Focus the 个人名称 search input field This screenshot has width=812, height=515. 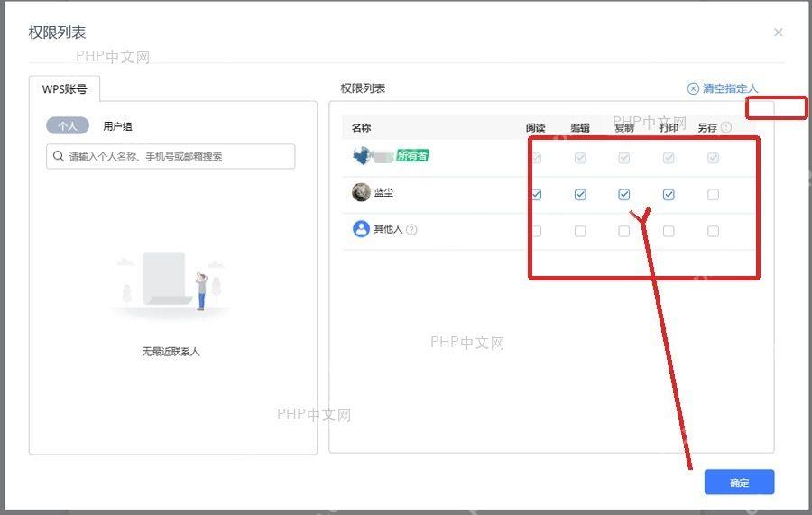(171, 156)
